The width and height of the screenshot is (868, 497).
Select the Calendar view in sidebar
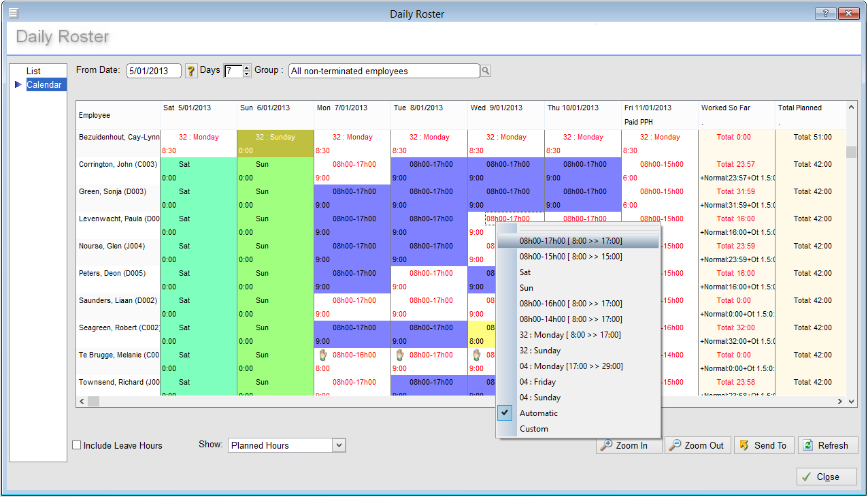point(44,85)
